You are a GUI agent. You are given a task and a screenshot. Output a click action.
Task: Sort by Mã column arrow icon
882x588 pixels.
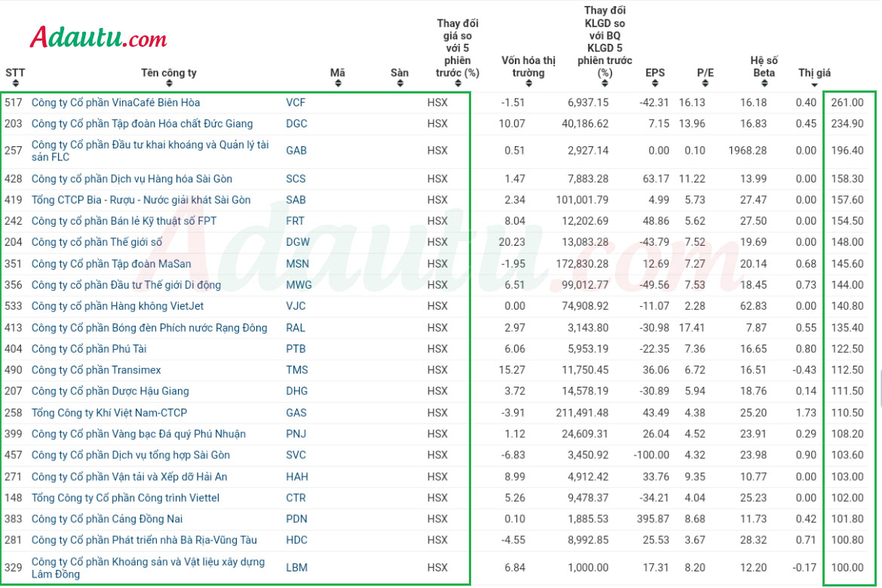click(338, 83)
